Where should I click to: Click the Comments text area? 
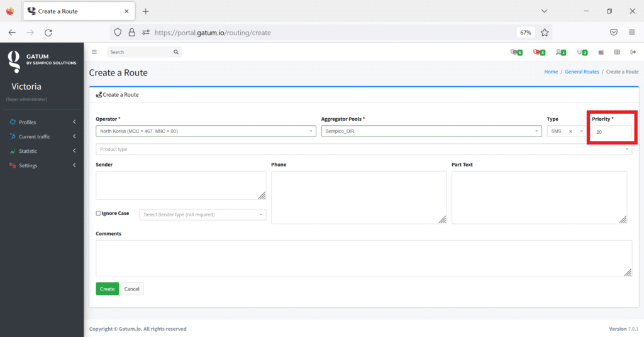(x=364, y=258)
